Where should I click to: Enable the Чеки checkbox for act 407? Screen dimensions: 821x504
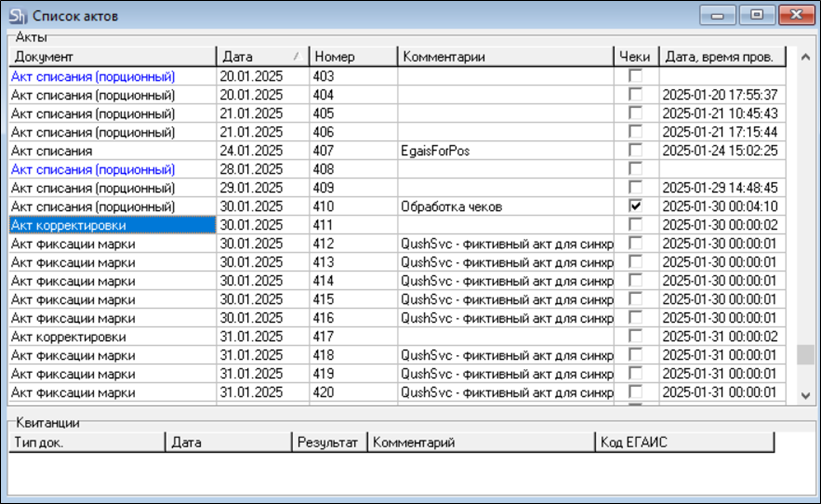pyautogui.click(x=635, y=151)
